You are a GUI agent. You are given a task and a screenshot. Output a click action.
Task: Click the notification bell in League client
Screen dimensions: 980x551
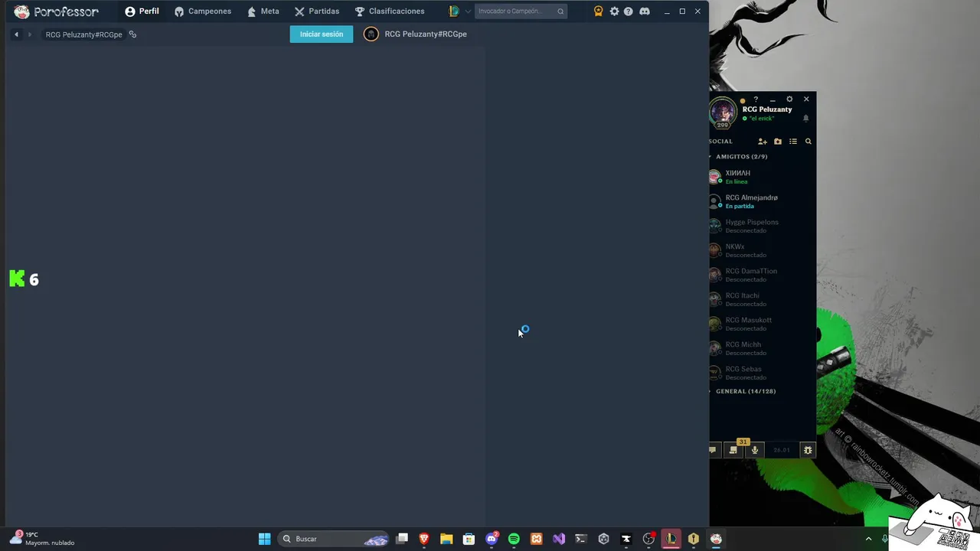[x=805, y=119]
